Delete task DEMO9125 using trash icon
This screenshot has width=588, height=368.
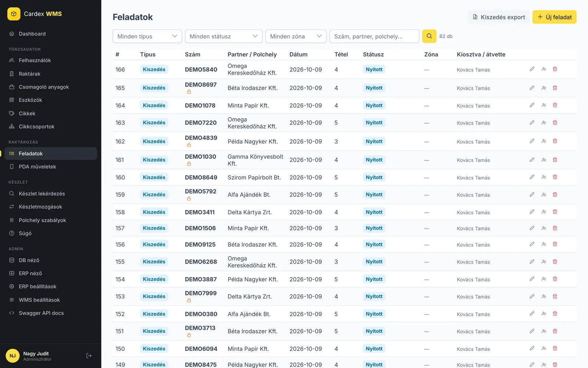[x=555, y=244]
